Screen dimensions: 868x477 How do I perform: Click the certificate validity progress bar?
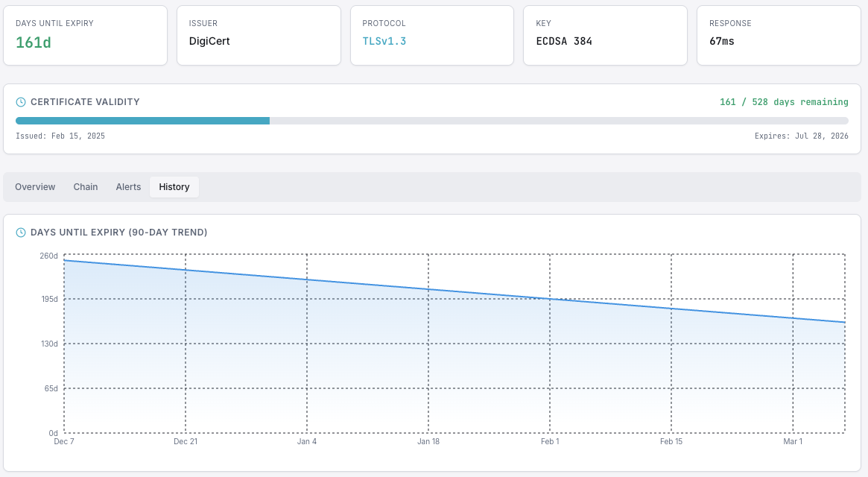pos(431,121)
